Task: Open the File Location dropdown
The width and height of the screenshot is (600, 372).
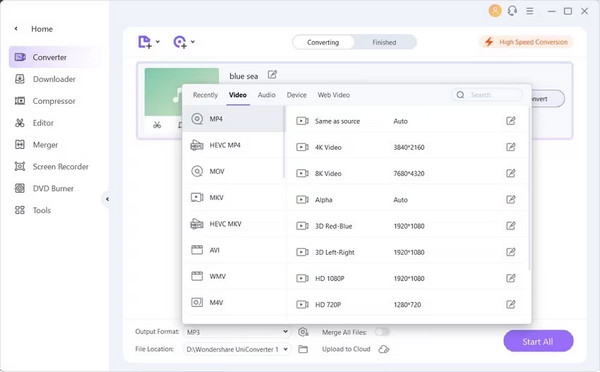Action: 237,349
